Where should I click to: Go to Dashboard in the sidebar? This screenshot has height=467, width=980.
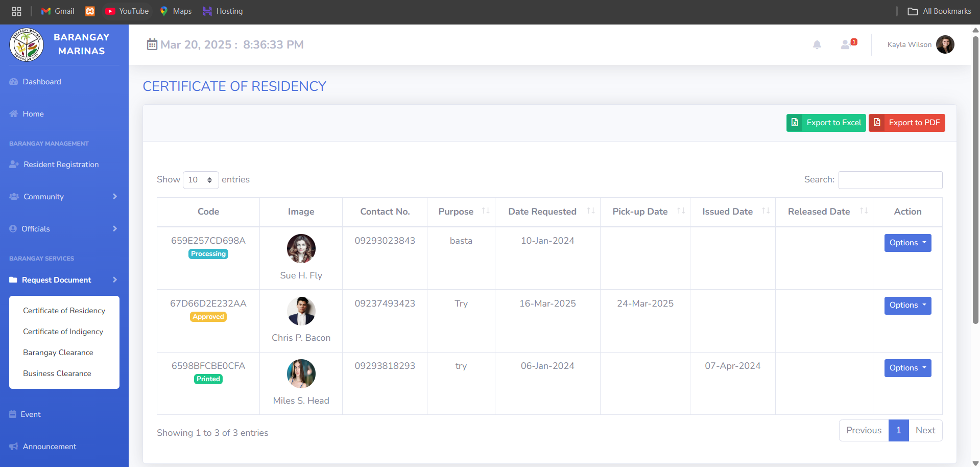[x=41, y=82]
